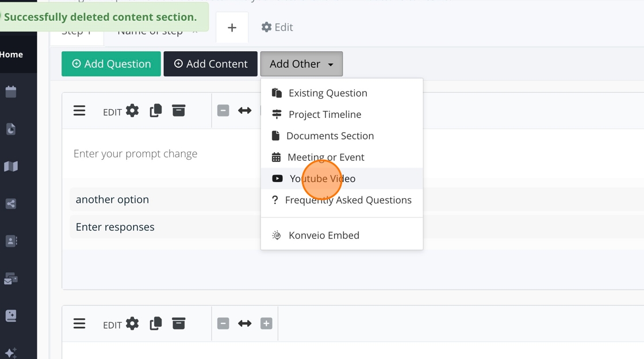Click the Add Content button
The width and height of the screenshot is (644, 359).
coord(210,64)
